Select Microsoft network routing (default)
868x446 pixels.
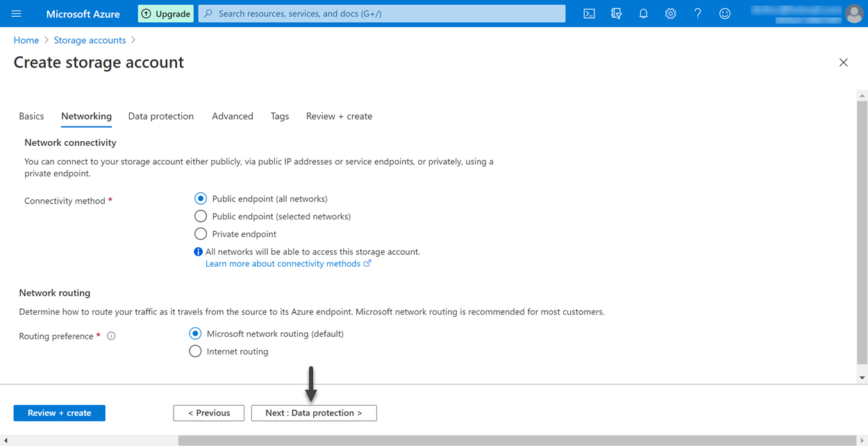(x=195, y=333)
